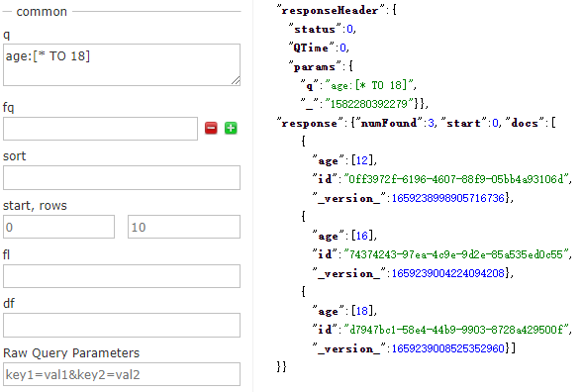Click the 'df' field label
This screenshot has width=582, height=392.
[x=9, y=303]
